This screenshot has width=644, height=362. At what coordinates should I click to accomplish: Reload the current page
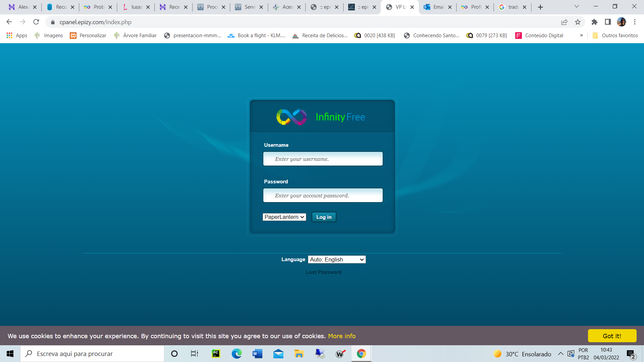click(x=36, y=22)
